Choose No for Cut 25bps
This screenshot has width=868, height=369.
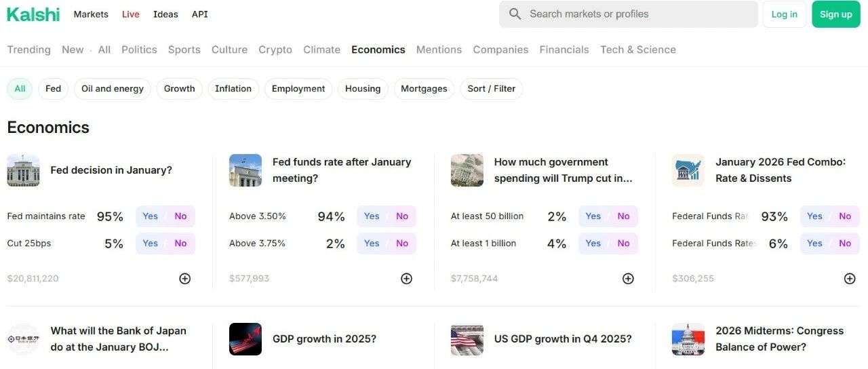point(180,244)
